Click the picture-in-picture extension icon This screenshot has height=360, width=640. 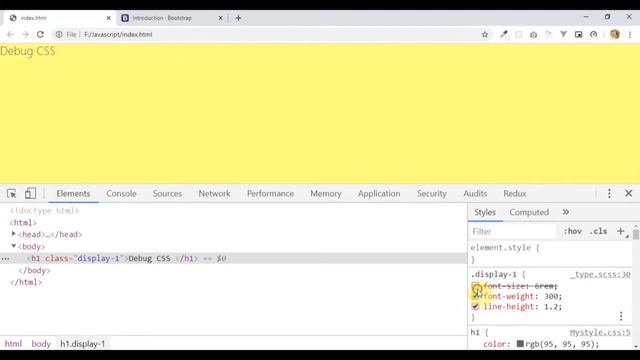(578, 35)
